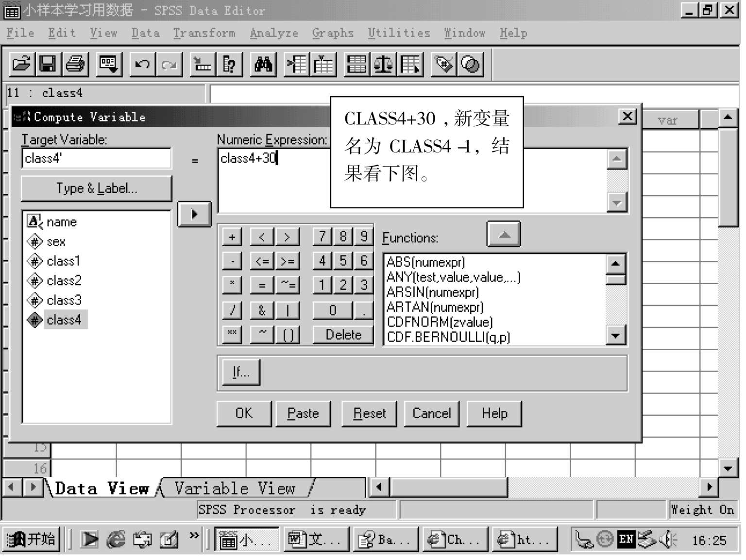This screenshot has height=560, width=746.
Task: Click Functions list scroll down arrow
Action: (x=616, y=335)
